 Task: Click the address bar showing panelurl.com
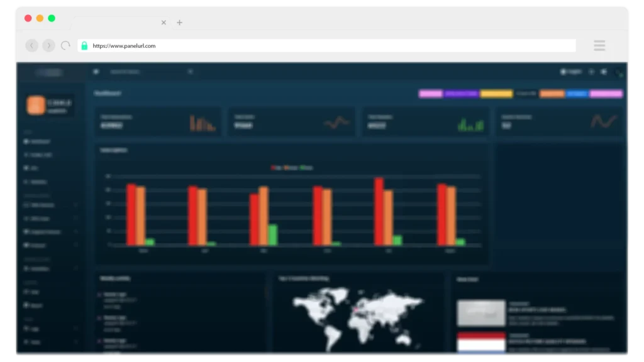[x=327, y=46]
